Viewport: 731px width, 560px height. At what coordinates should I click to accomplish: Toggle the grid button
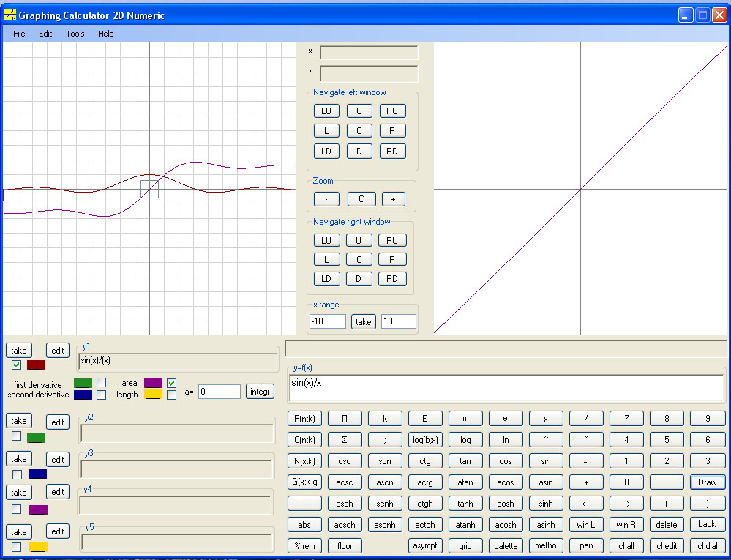(x=465, y=545)
